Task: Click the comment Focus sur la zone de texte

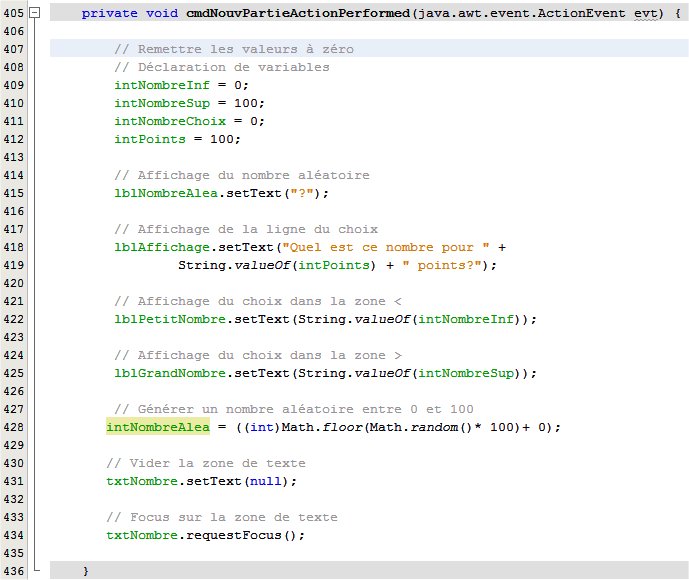Action: 222,518
